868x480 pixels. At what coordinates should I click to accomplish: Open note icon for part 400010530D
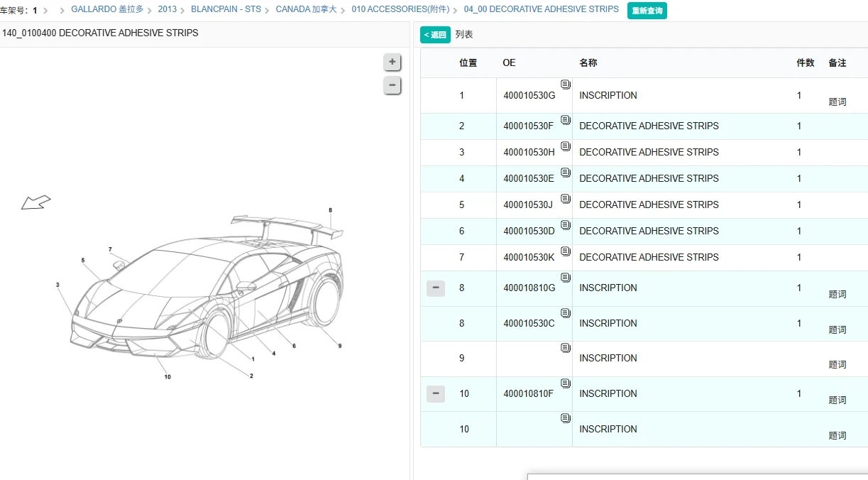566,225
